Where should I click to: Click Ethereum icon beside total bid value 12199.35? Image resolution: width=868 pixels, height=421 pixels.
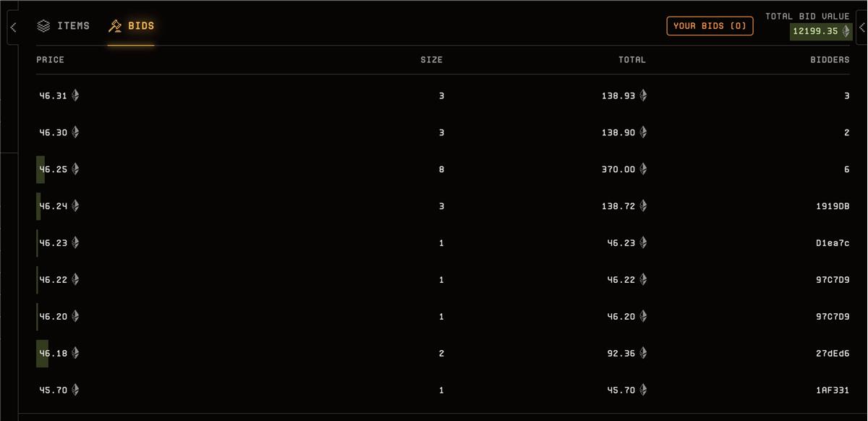coord(846,31)
